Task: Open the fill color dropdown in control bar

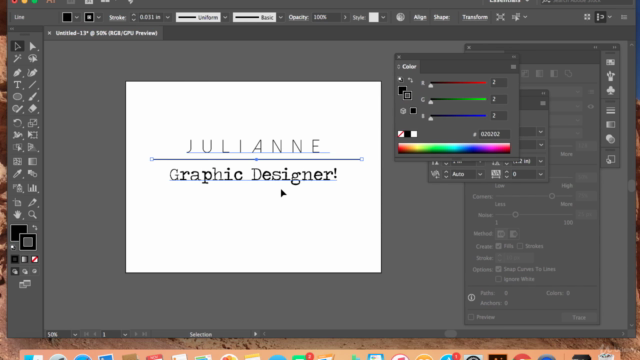Action: pyautogui.click(x=76, y=17)
